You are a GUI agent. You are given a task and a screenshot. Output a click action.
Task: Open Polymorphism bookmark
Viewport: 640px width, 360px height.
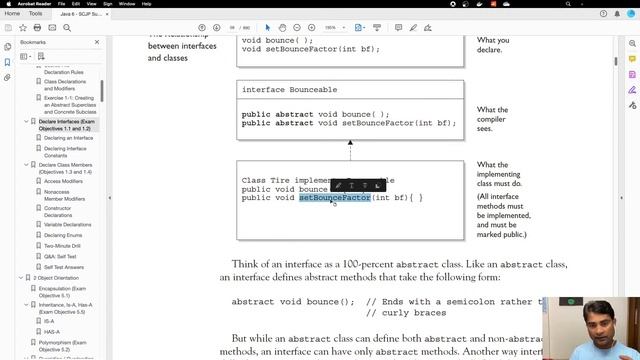click(62, 346)
